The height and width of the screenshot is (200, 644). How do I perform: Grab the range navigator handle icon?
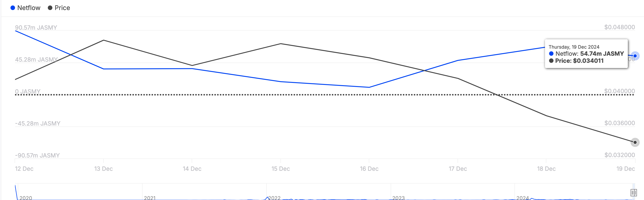634,193
